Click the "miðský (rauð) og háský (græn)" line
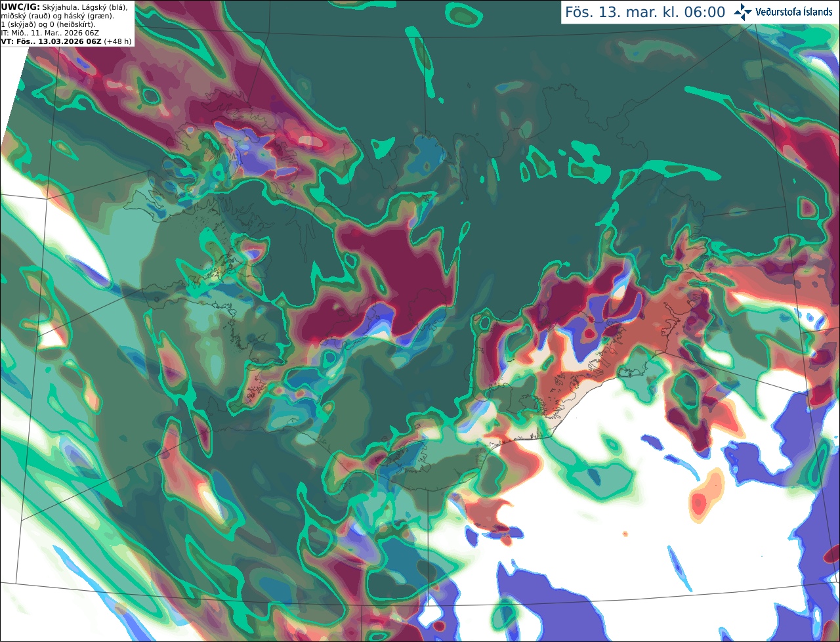Screen dimensions: 840x642 57,16
